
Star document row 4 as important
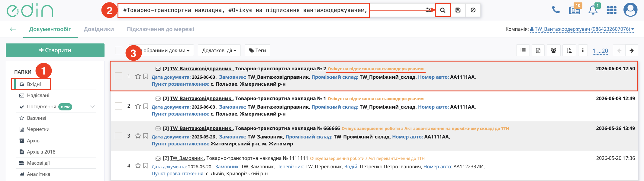pyautogui.click(x=138, y=166)
